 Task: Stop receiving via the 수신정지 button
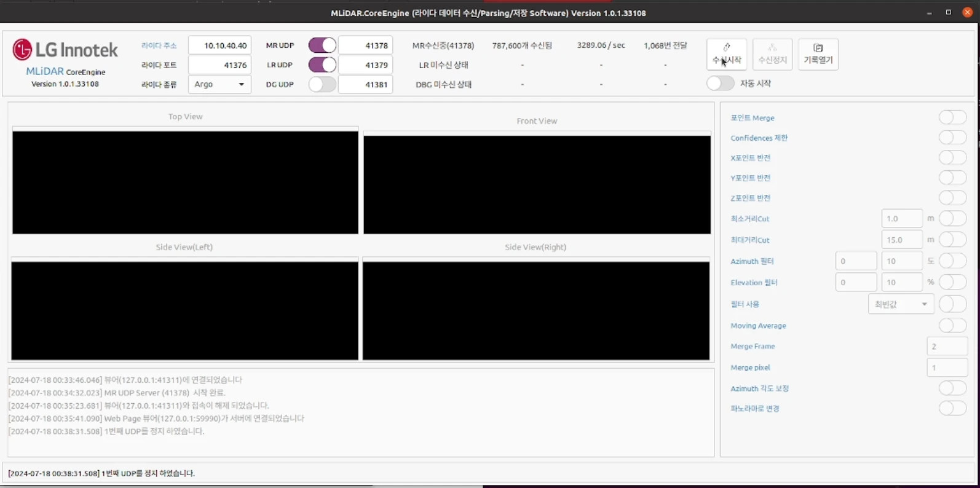point(772,54)
